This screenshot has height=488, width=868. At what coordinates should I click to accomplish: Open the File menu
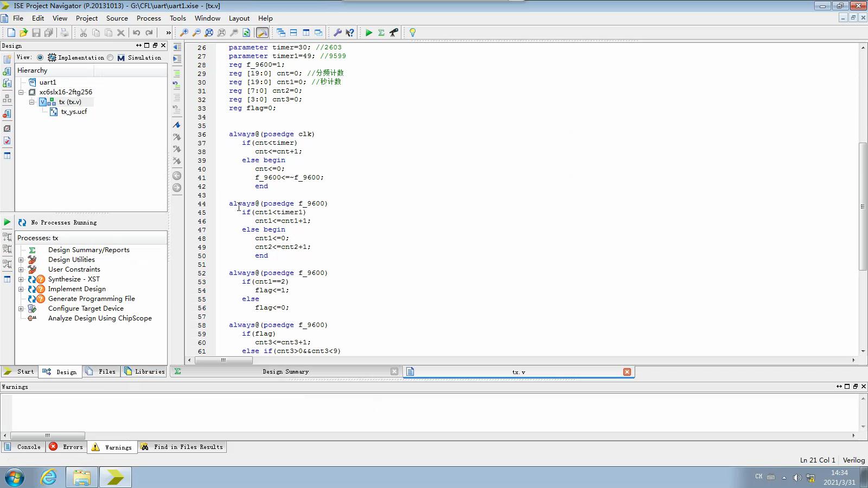click(18, 18)
